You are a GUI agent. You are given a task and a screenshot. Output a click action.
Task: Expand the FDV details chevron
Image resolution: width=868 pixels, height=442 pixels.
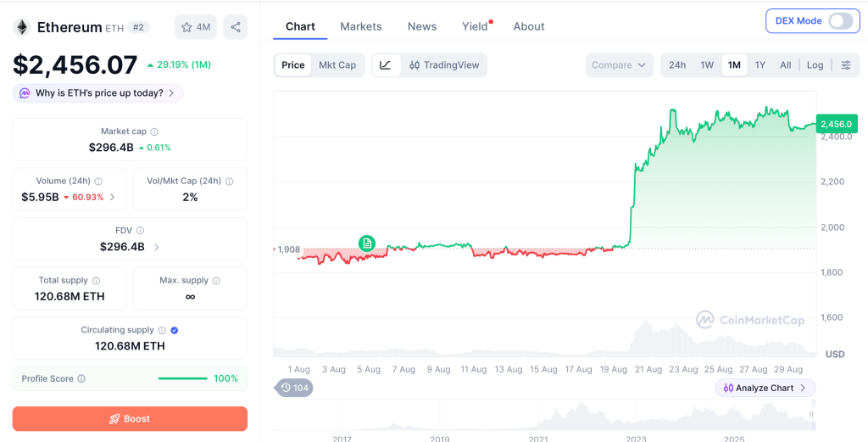(156, 247)
